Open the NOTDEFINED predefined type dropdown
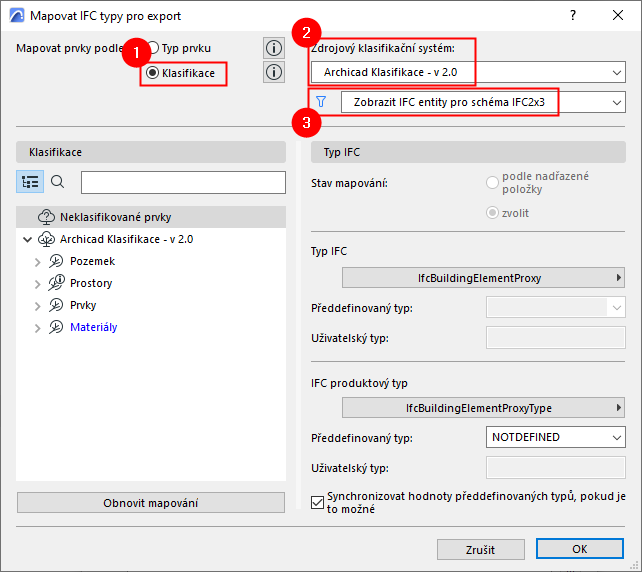 556,437
